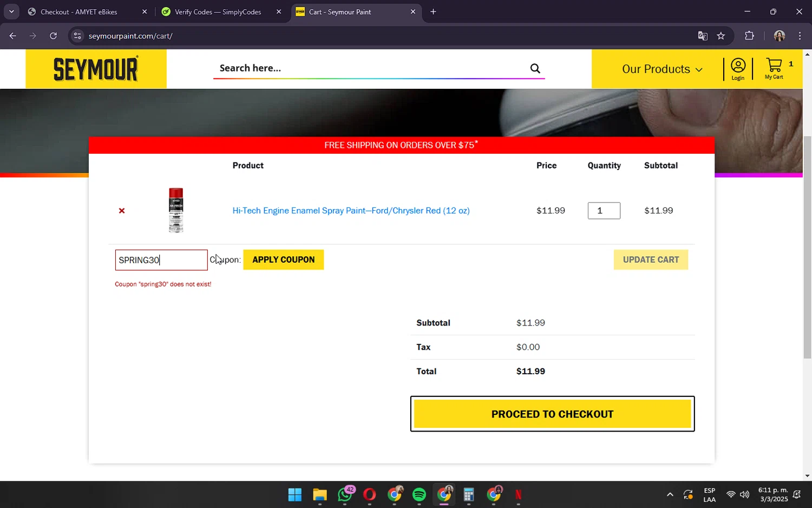
Task: Open notifications bell in taskbar
Action: pyautogui.click(x=797, y=494)
